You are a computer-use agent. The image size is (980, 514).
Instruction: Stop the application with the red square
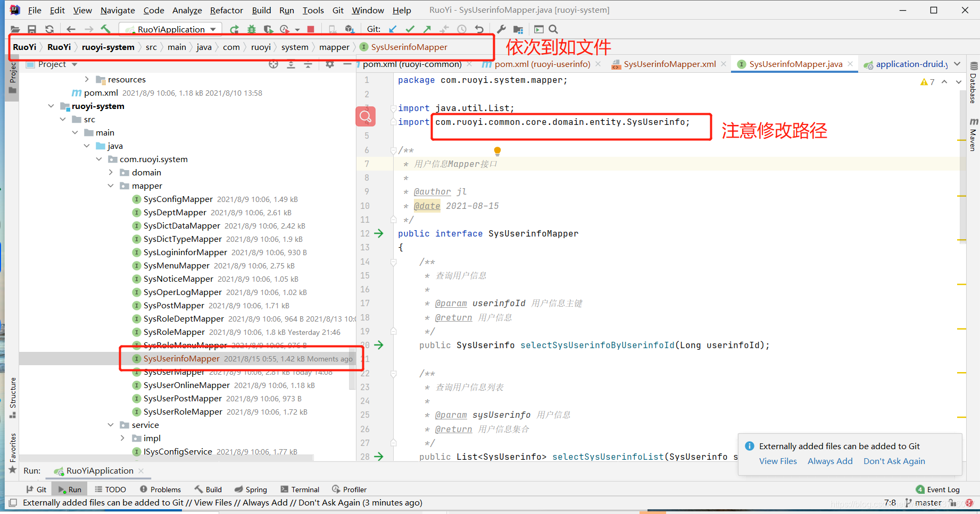[x=311, y=29]
